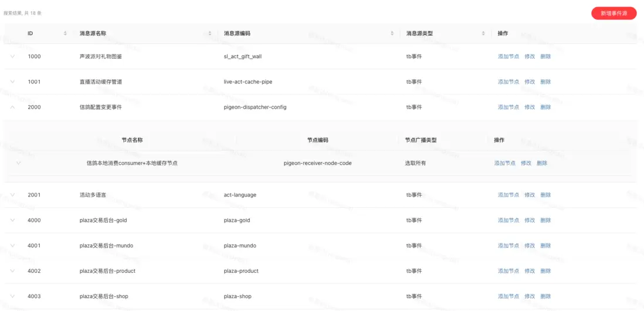Click the 新增事件源 button
This screenshot has height=311, width=644.
614,13
